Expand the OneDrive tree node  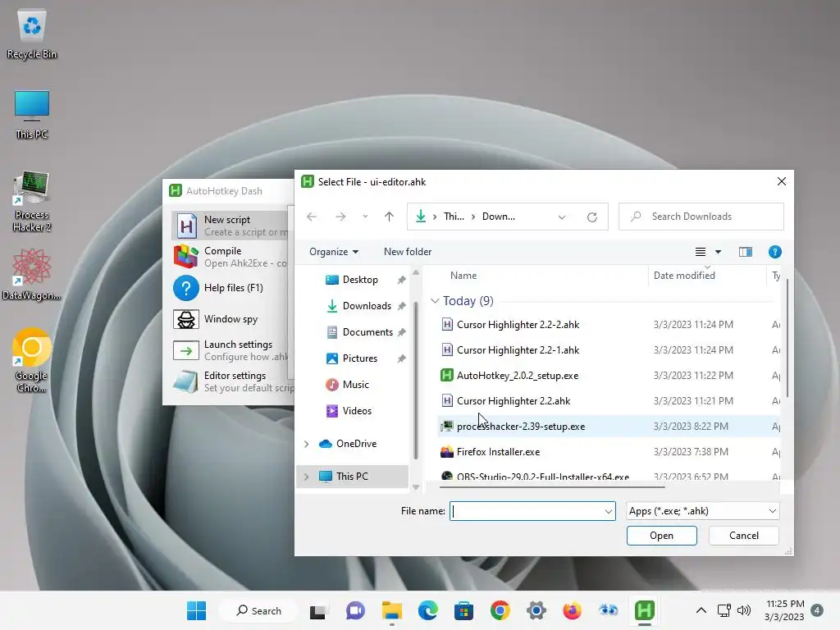pos(307,444)
